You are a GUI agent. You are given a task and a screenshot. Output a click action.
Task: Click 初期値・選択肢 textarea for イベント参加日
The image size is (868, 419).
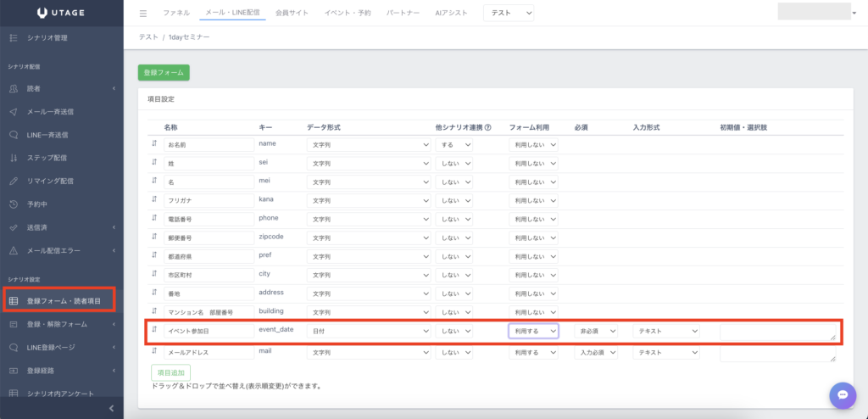pos(777,332)
